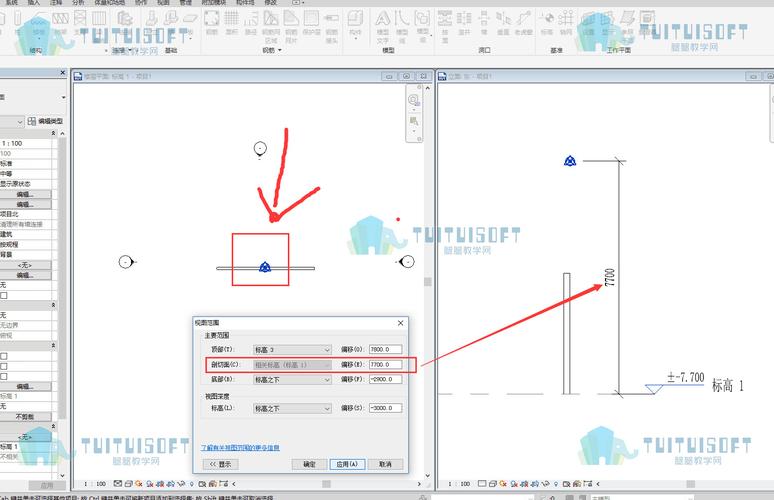This screenshot has height=500, width=774.
Task: Click the 标高 1 level label in elevation
Action: [x=728, y=385]
